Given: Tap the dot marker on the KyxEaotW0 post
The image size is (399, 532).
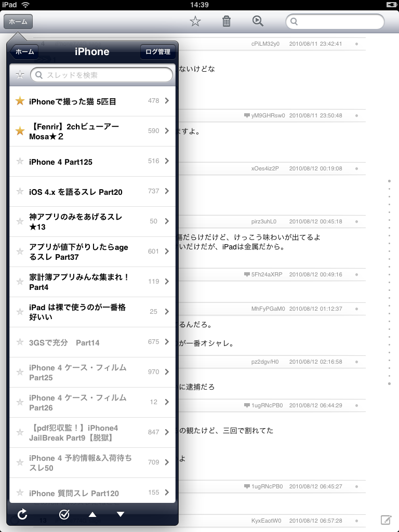Looking at the screenshot, I should [356, 521].
